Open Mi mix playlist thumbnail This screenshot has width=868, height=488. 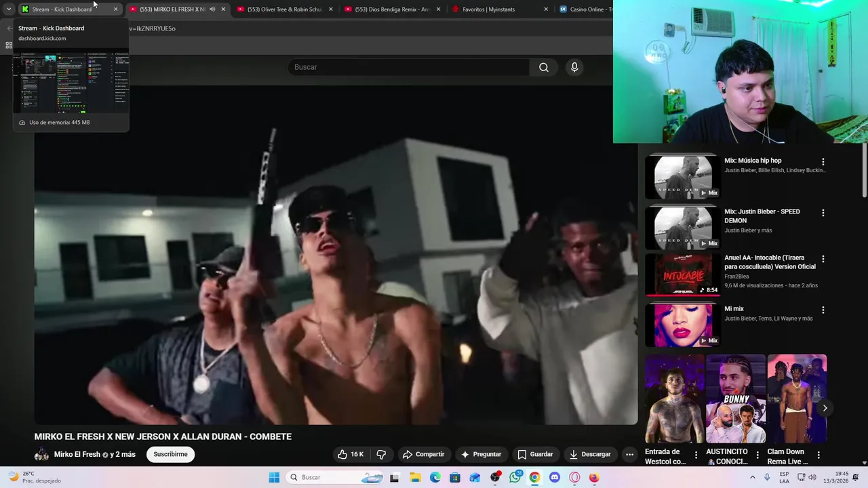682,325
